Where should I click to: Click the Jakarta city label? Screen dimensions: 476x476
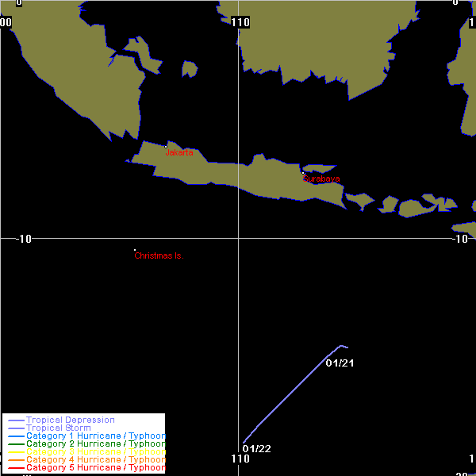(180, 152)
